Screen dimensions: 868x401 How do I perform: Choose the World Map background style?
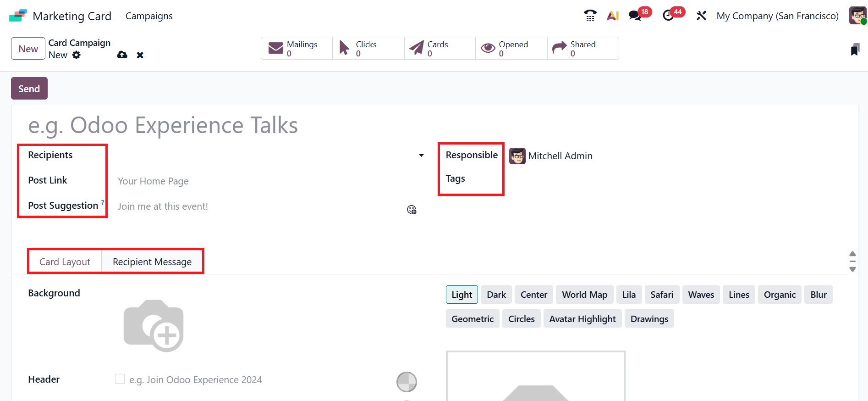click(584, 295)
